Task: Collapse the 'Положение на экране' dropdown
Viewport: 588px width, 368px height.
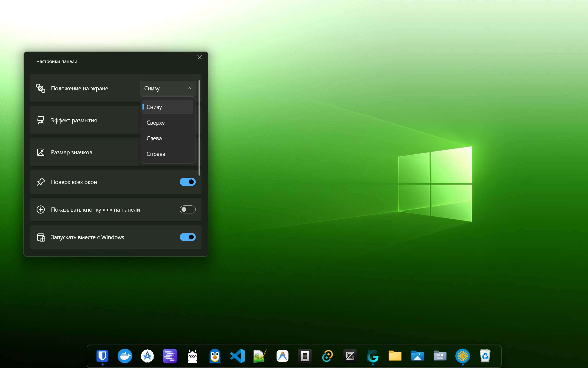Action: click(168, 88)
